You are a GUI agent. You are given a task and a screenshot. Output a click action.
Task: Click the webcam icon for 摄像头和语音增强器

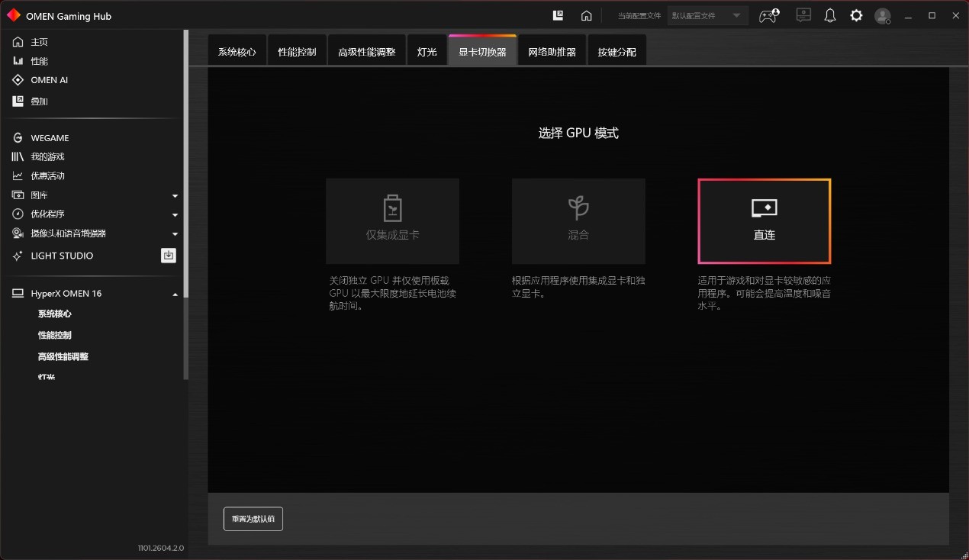point(18,233)
